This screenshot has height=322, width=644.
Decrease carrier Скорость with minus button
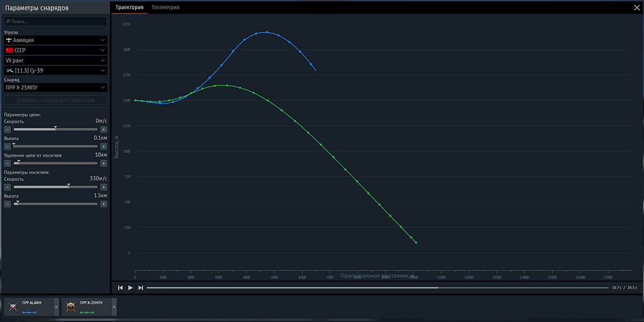7,187
